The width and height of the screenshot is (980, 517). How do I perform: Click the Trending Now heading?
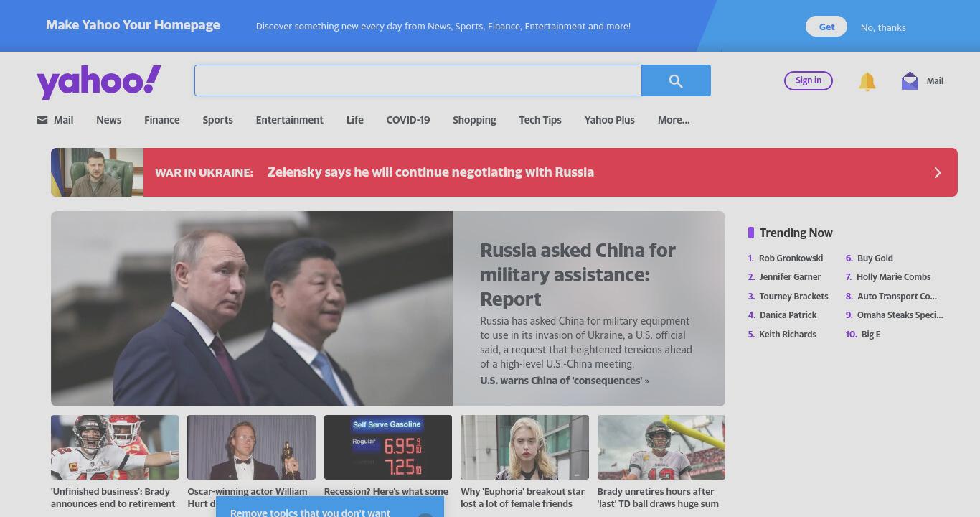pos(796,233)
